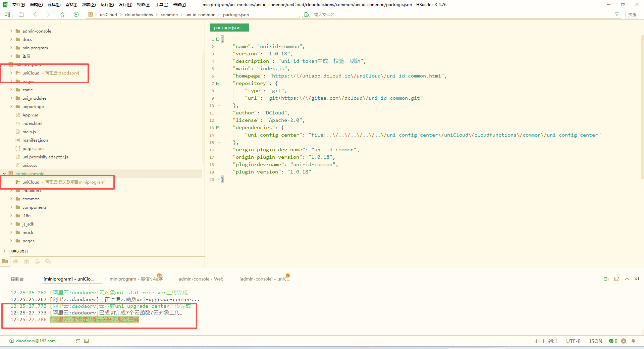Open new terminal icon in console panel
The height and width of the screenshot is (349, 644).
[617, 279]
